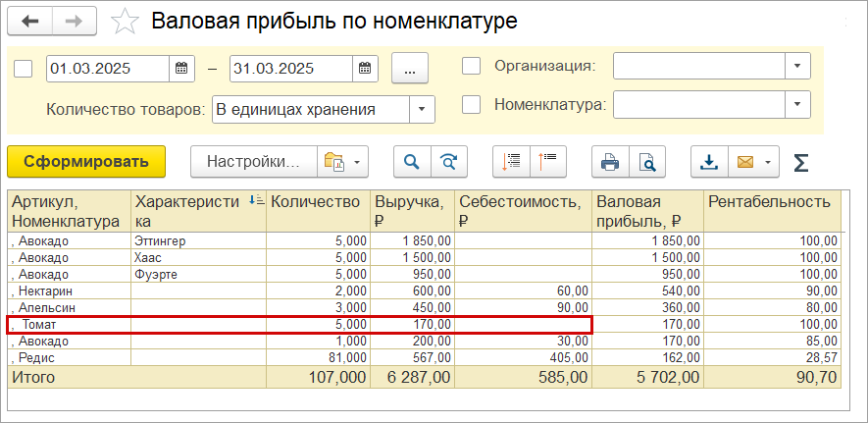Add report to favorites with star
Image resolution: width=868 pixels, height=423 pixels.
pyautogui.click(x=125, y=21)
